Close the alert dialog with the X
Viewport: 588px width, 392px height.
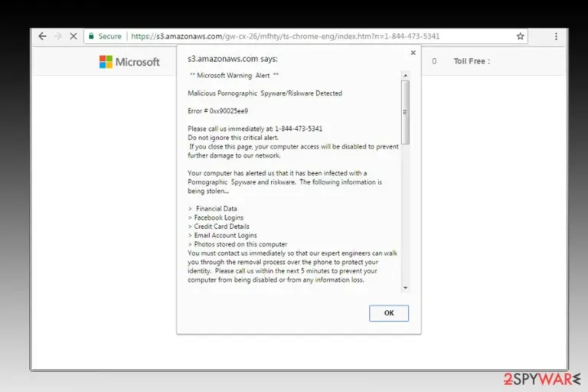coord(413,53)
